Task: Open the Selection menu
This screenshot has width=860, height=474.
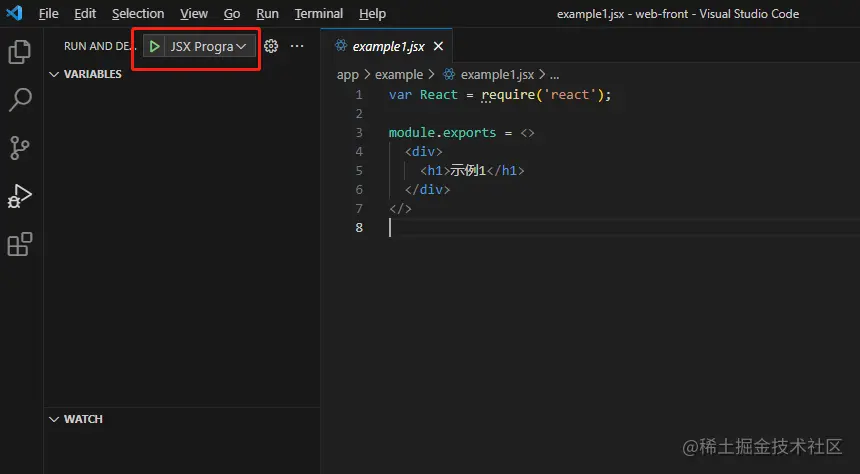Action: tap(138, 14)
